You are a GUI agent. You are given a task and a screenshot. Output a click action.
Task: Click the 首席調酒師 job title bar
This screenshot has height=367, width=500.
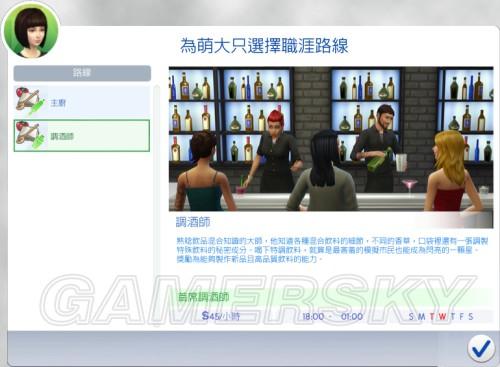[334, 297]
